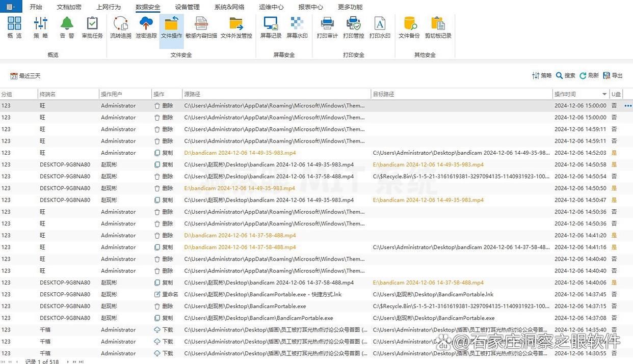Switch to the 上网行为 tab
Viewport: 633px width, 364px height.
pyautogui.click(x=109, y=7)
